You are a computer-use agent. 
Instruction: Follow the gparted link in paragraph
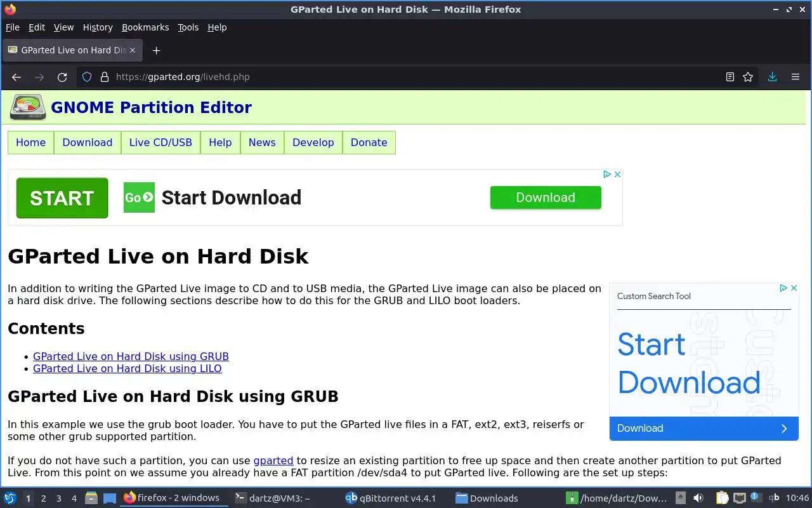(x=273, y=460)
